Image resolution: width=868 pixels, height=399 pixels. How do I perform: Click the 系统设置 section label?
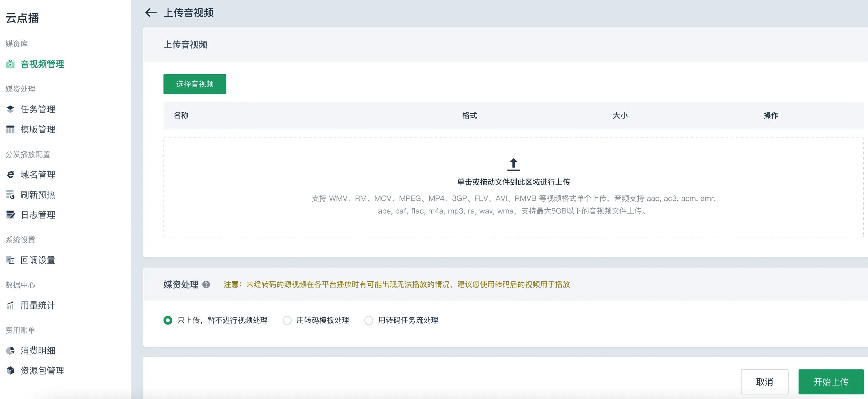point(20,240)
